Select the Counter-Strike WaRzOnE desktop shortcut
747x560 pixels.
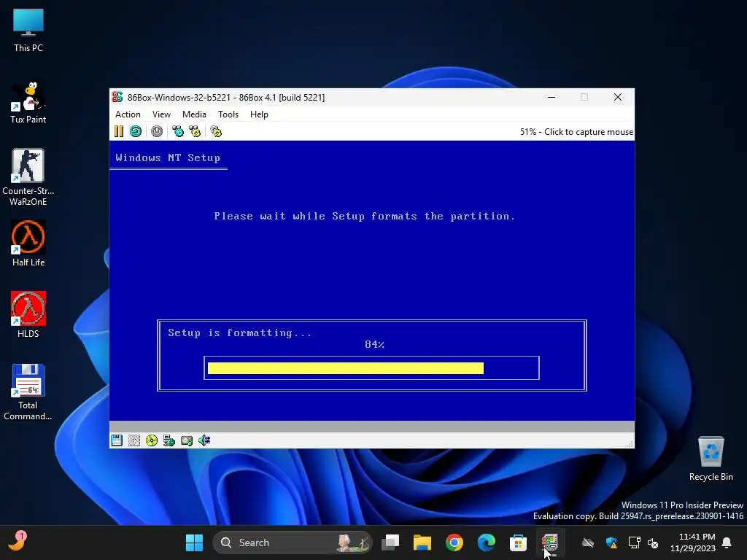point(28,177)
